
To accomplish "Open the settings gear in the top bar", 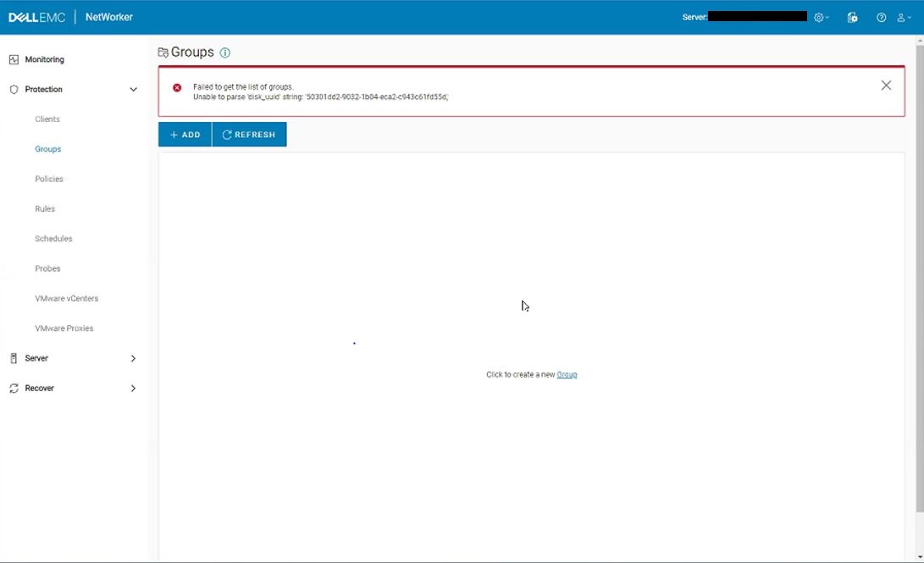I will pyautogui.click(x=818, y=17).
